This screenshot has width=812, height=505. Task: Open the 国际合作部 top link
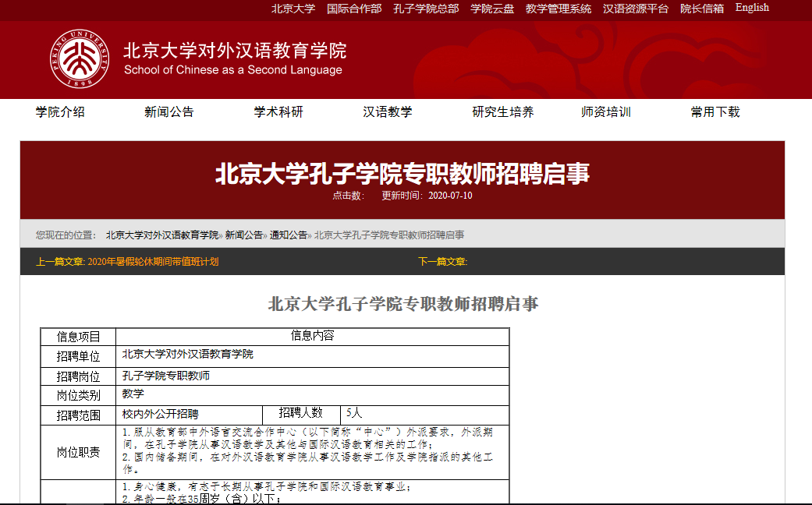pyautogui.click(x=354, y=9)
